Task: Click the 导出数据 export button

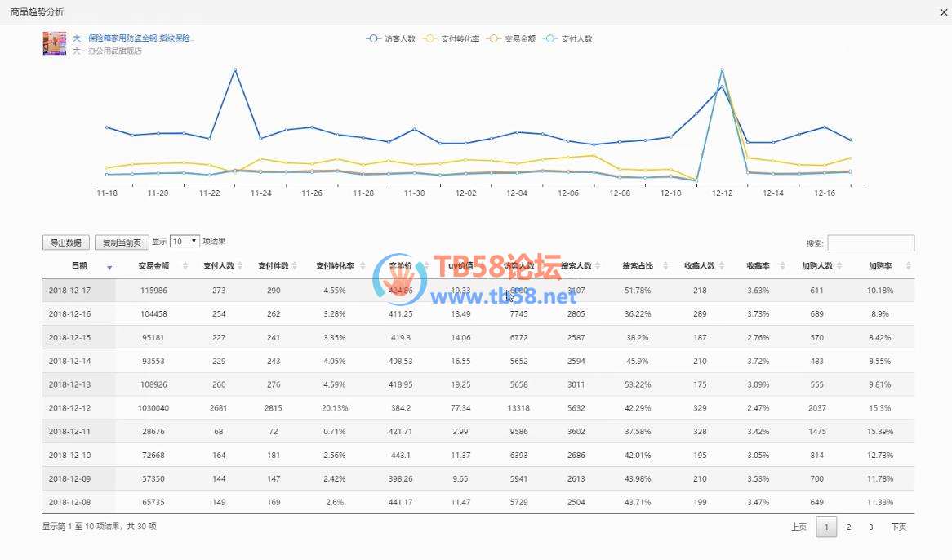Action: [x=66, y=242]
